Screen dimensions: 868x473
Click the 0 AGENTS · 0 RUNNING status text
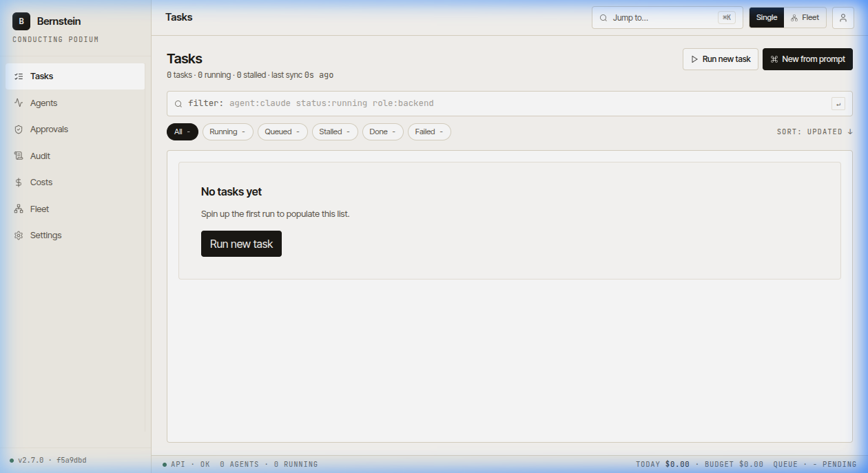(x=269, y=465)
